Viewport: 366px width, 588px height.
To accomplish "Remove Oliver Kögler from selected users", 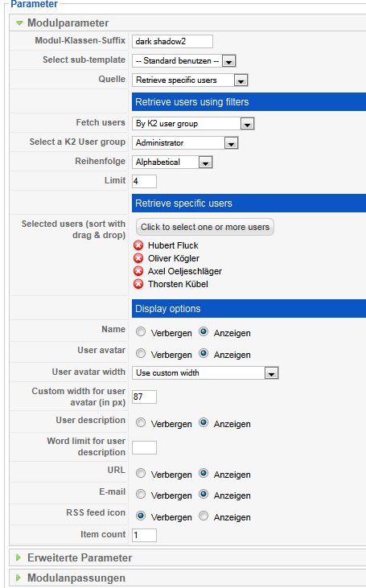I will tap(138, 258).
